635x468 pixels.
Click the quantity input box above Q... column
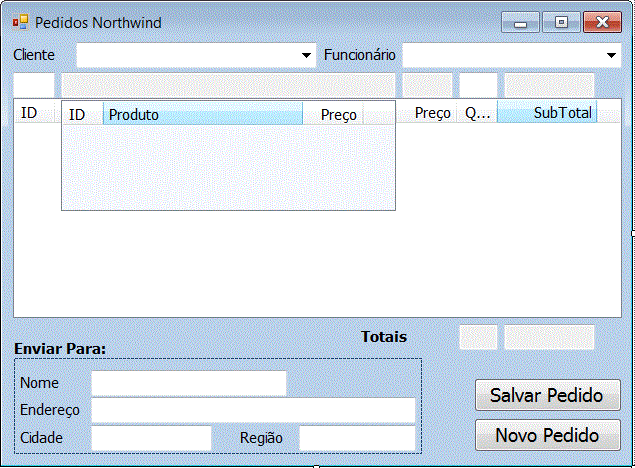tap(478, 85)
